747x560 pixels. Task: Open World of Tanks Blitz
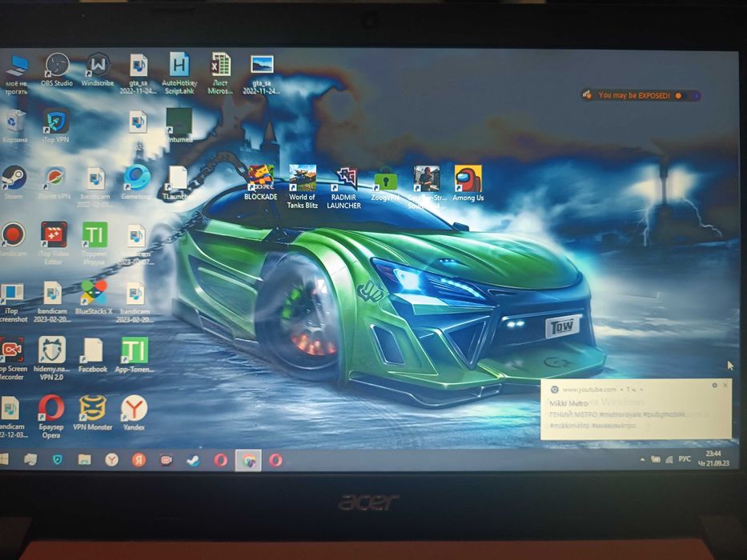[x=302, y=187]
